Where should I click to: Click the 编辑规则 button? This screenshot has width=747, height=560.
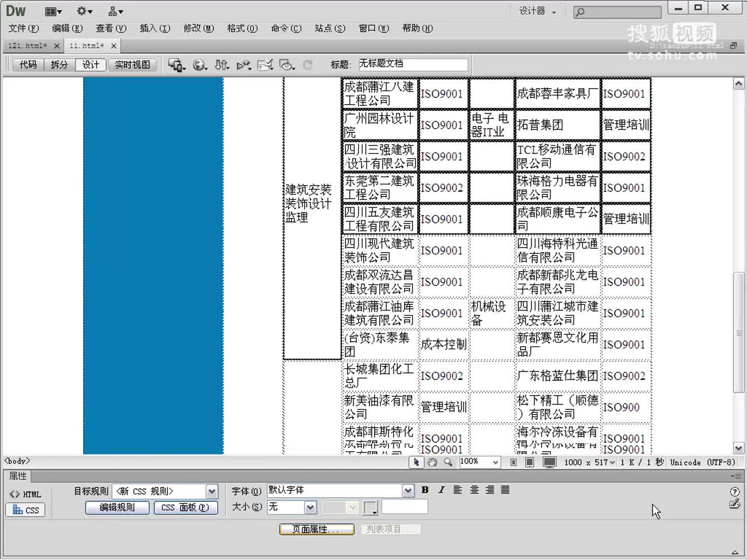(117, 508)
